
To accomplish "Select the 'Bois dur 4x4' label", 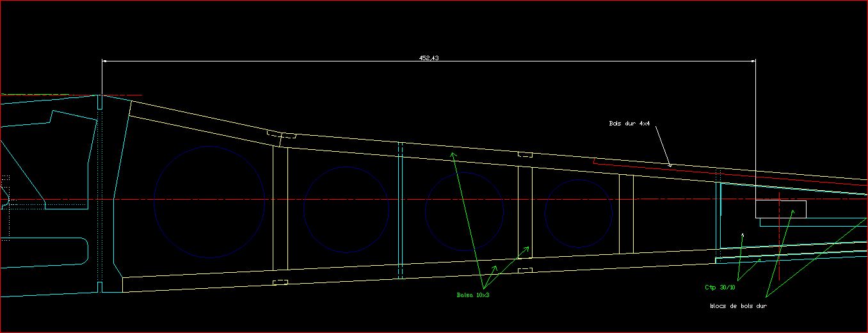I will [629, 123].
